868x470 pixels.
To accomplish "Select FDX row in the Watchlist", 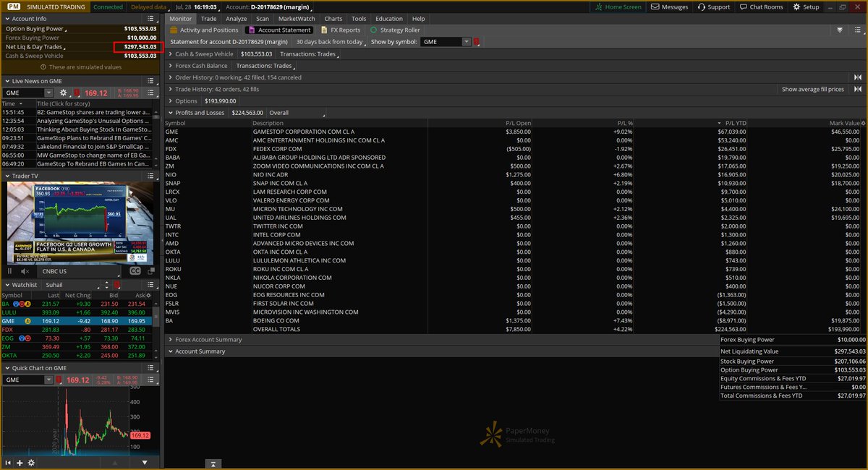I will [77, 330].
